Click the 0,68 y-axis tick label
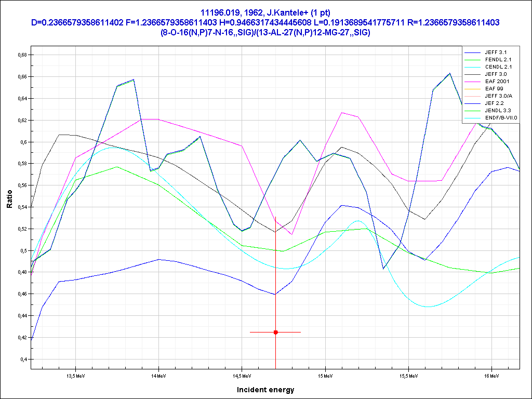 pos(21,55)
